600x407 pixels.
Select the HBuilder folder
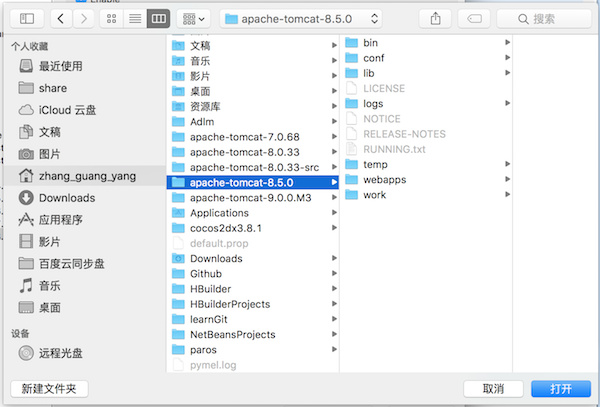click(x=253, y=289)
